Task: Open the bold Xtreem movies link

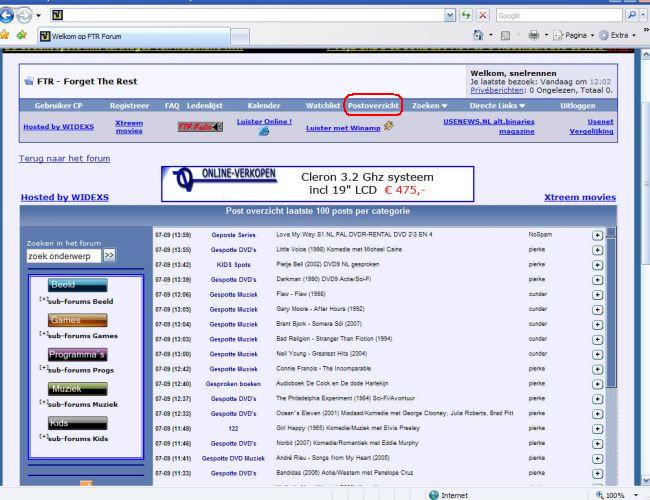Action: tap(580, 197)
